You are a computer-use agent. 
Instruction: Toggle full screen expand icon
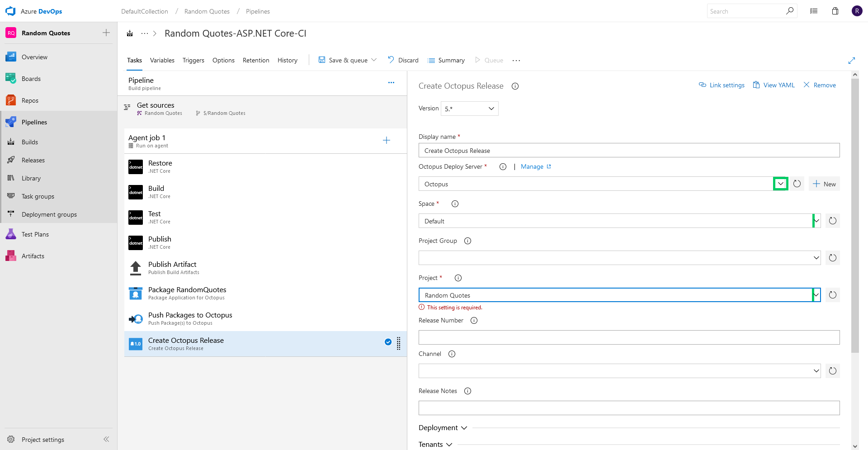(852, 61)
